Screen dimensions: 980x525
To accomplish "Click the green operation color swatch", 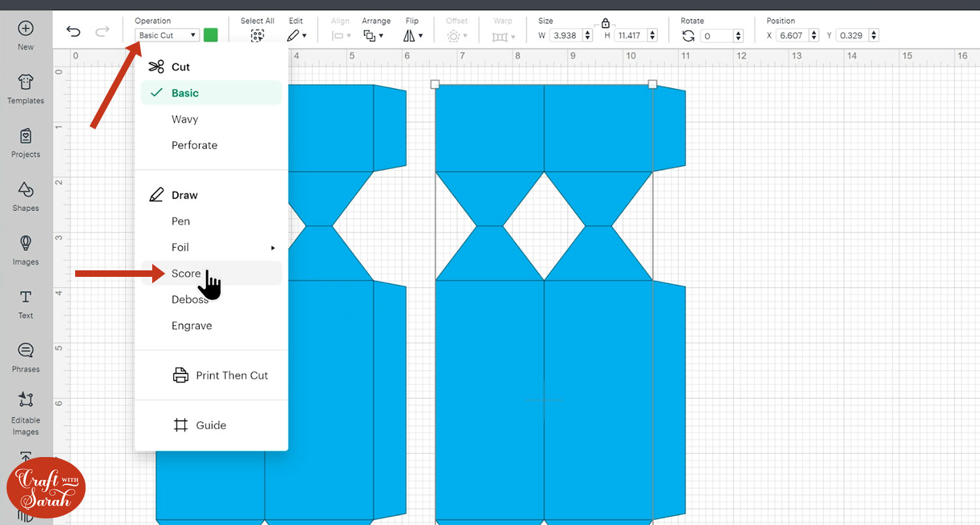I will pos(210,35).
